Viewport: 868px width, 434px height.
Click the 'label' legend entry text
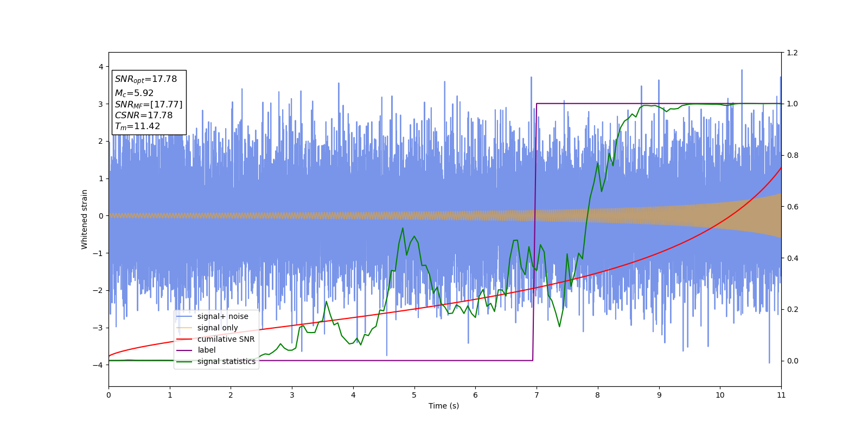tap(206, 350)
